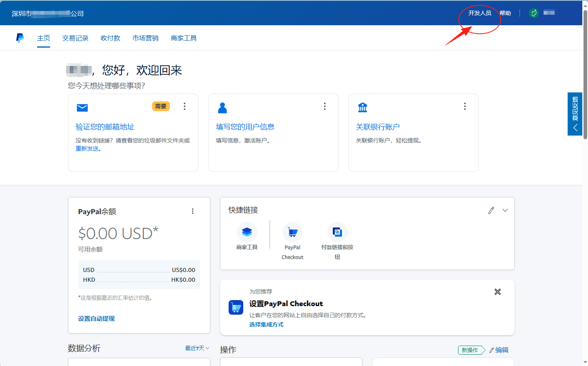The width and height of the screenshot is (588, 366).
Task: Click the blurred account name in header
Action: tap(549, 13)
